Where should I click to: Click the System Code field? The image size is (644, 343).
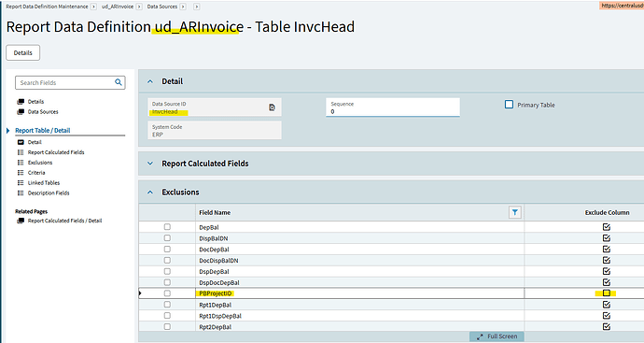(x=215, y=130)
